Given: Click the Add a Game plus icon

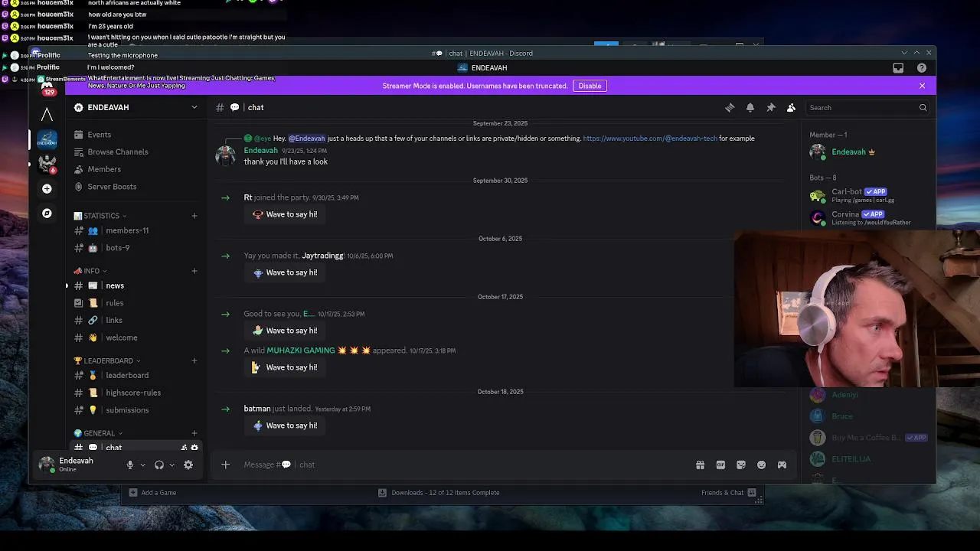Looking at the screenshot, I should point(133,493).
